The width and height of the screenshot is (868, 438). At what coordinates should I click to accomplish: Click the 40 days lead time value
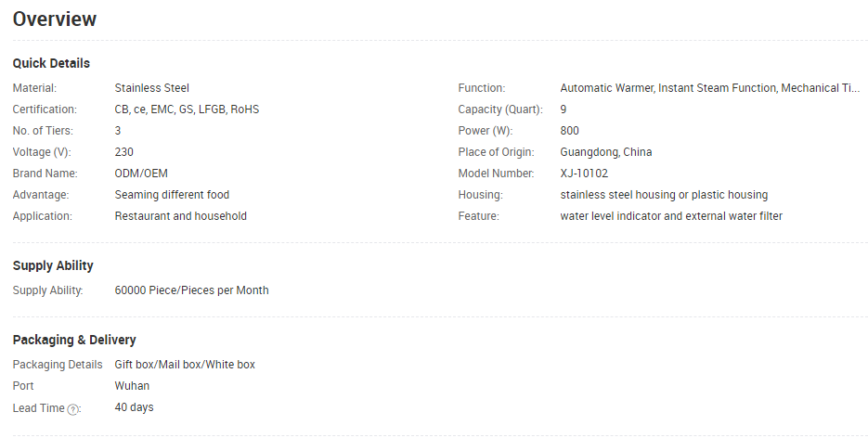coord(134,407)
